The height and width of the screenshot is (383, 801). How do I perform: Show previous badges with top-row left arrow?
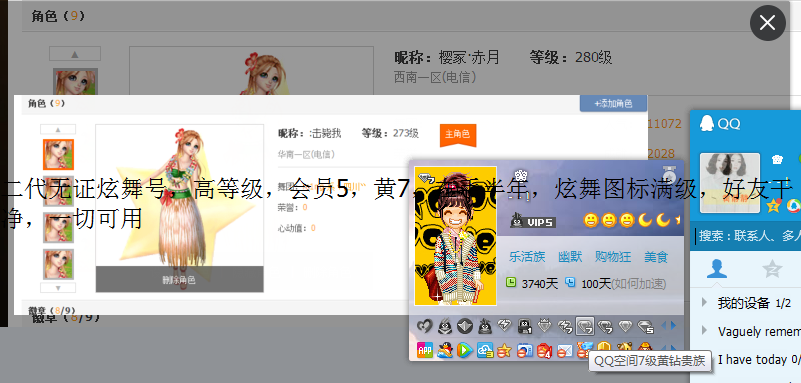click(x=664, y=325)
